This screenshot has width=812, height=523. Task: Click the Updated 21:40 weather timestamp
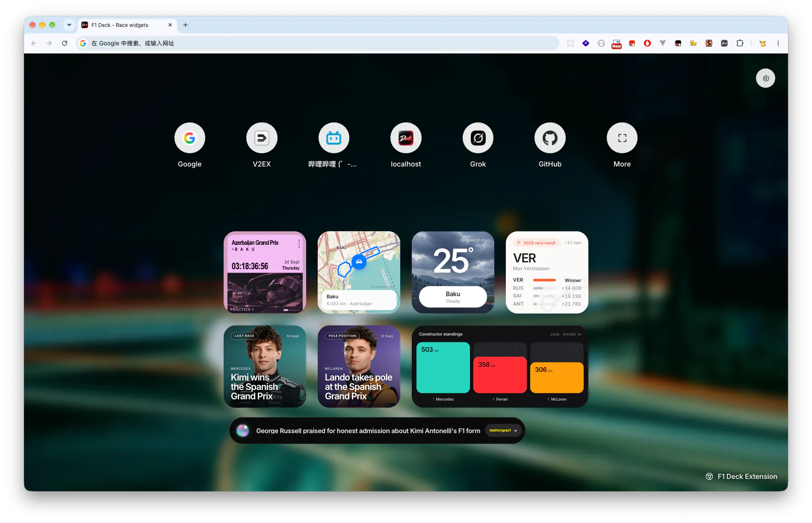pos(473,240)
